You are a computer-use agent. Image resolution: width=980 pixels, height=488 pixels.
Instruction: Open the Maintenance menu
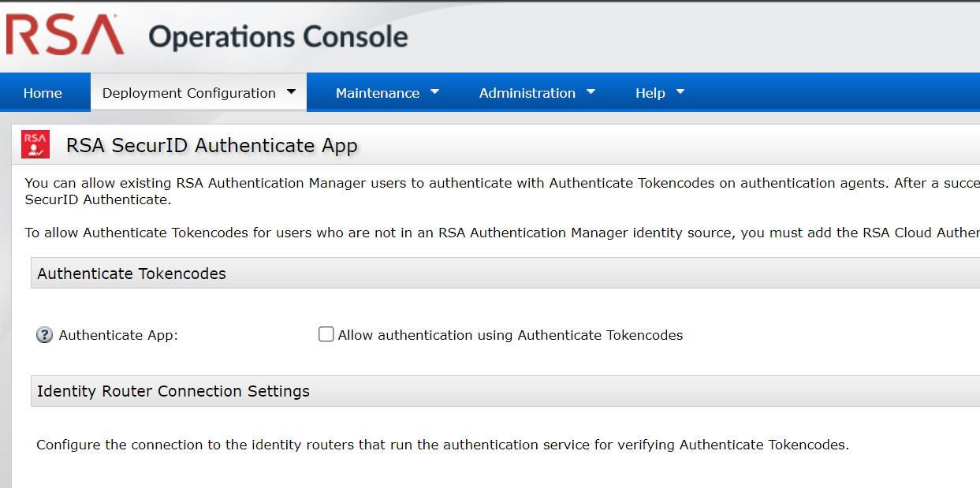point(378,93)
